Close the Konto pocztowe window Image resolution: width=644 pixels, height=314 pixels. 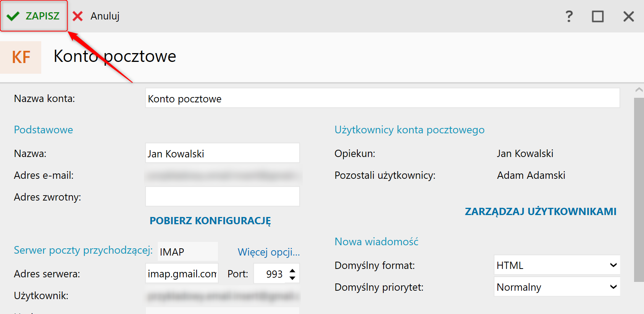(x=628, y=16)
